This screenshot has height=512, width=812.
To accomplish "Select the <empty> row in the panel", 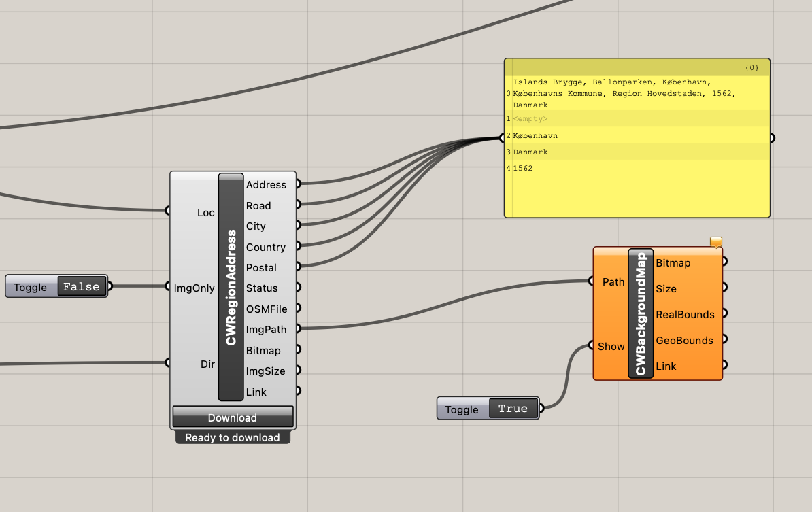I will click(x=637, y=118).
